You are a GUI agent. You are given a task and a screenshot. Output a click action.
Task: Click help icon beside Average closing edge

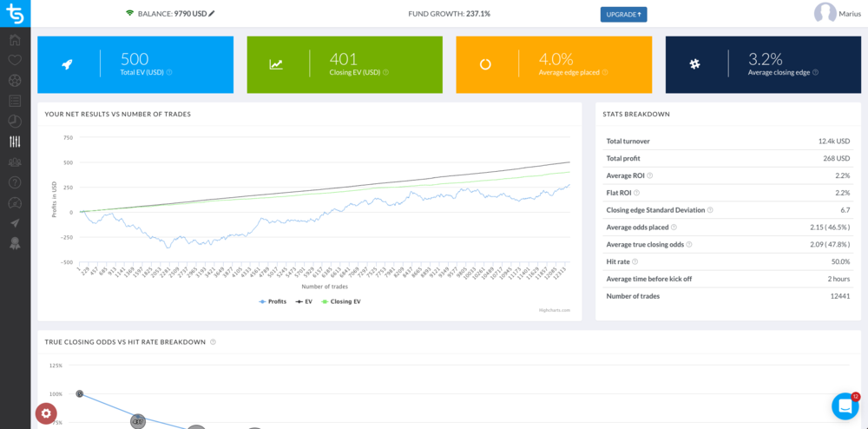[816, 72]
